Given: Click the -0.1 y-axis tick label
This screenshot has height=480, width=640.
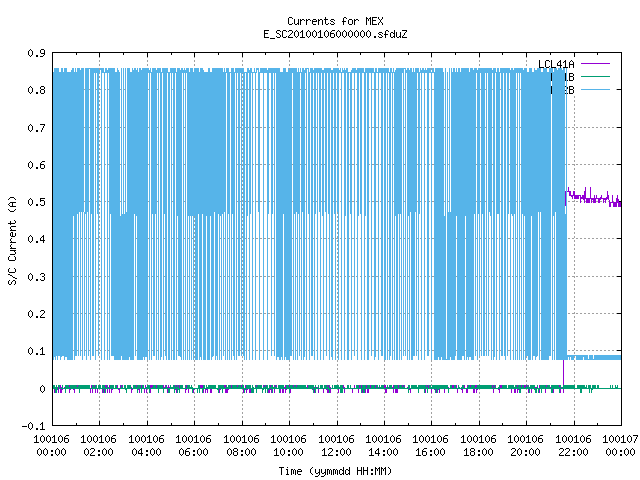Looking at the screenshot, I should point(33,426).
